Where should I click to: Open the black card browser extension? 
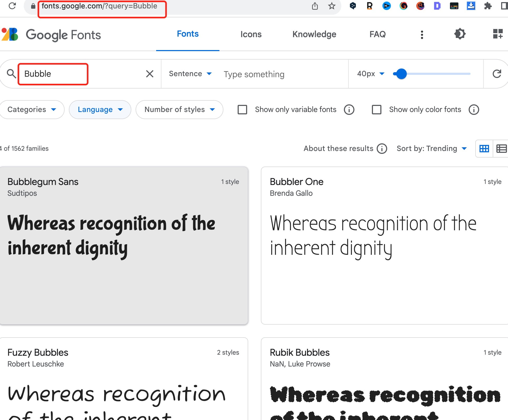tap(454, 6)
